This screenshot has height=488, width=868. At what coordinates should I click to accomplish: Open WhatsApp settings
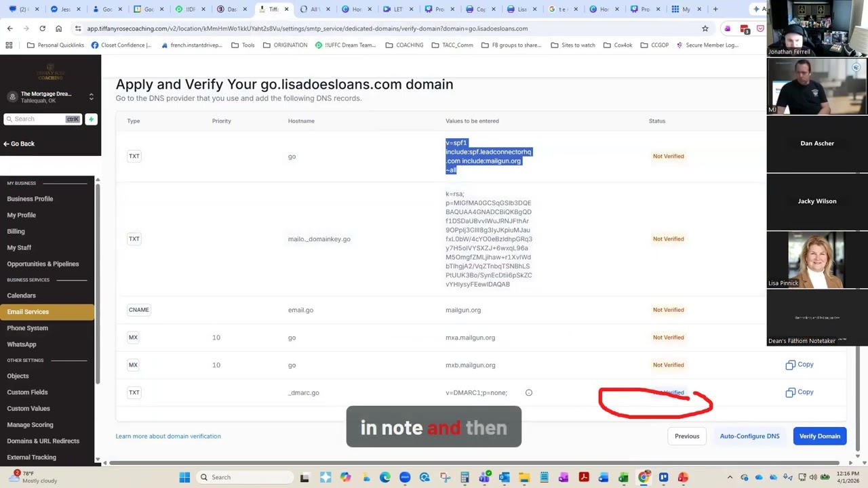[x=22, y=344]
